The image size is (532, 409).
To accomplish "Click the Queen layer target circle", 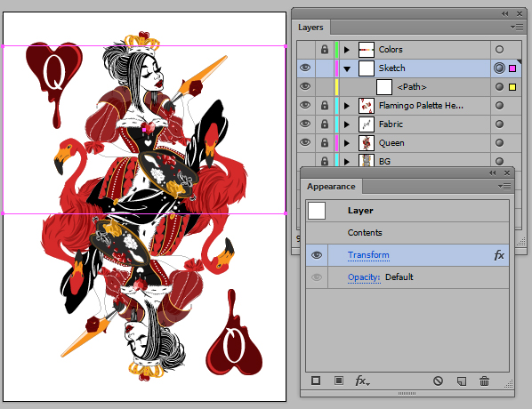I will click(x=499, y=143).
